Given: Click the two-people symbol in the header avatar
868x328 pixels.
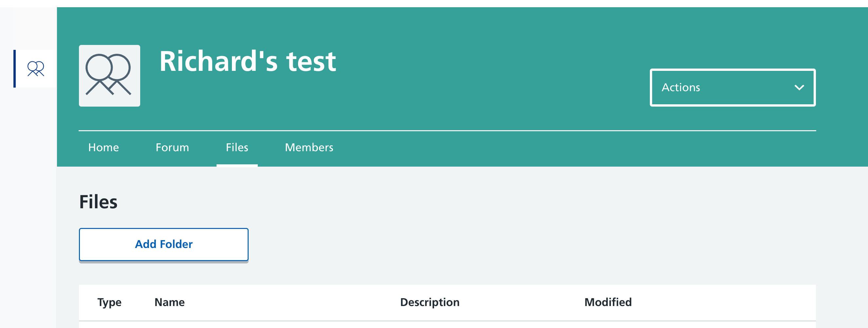Looking at the screenshot, I should click(108, 74).
